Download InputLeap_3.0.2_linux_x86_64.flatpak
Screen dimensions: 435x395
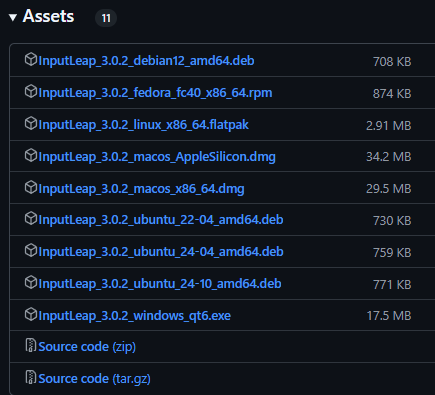point(143,125)
